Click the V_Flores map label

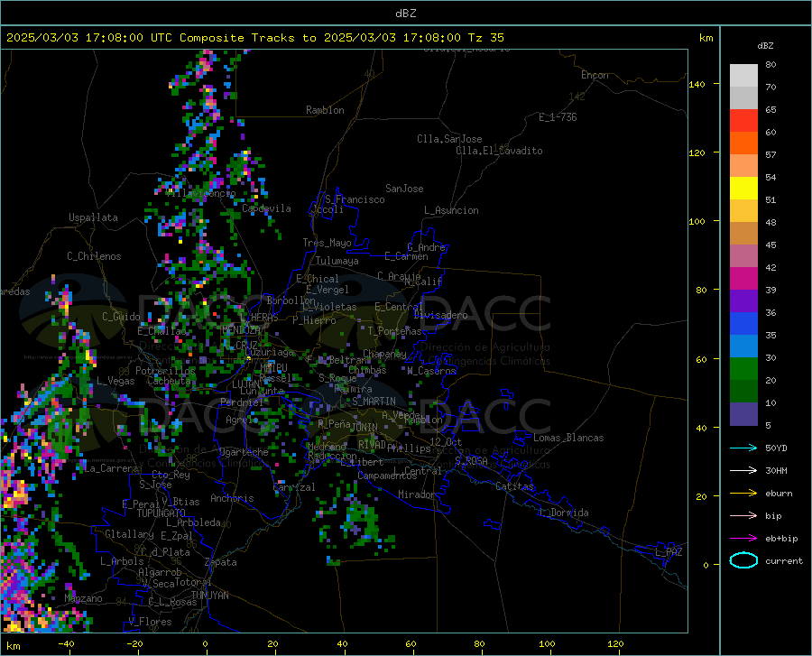(x=150, y=622)
